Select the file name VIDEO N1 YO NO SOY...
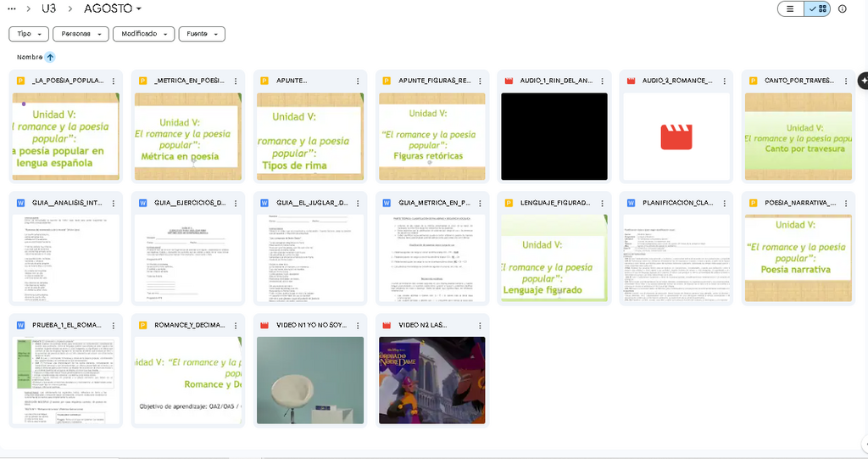 tap(312, 326)
